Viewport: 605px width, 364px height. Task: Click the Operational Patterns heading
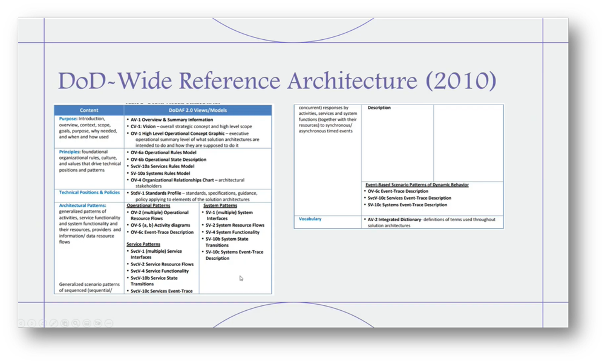148,206
